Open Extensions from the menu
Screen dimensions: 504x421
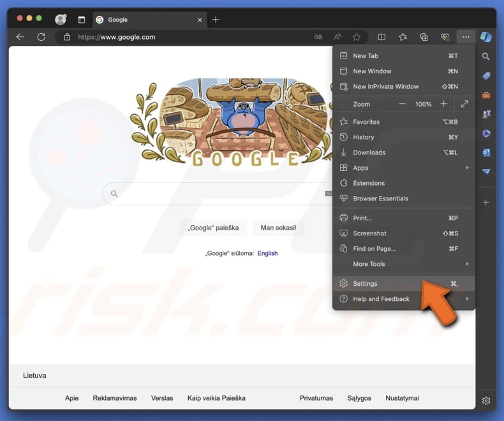coord(403,183)
